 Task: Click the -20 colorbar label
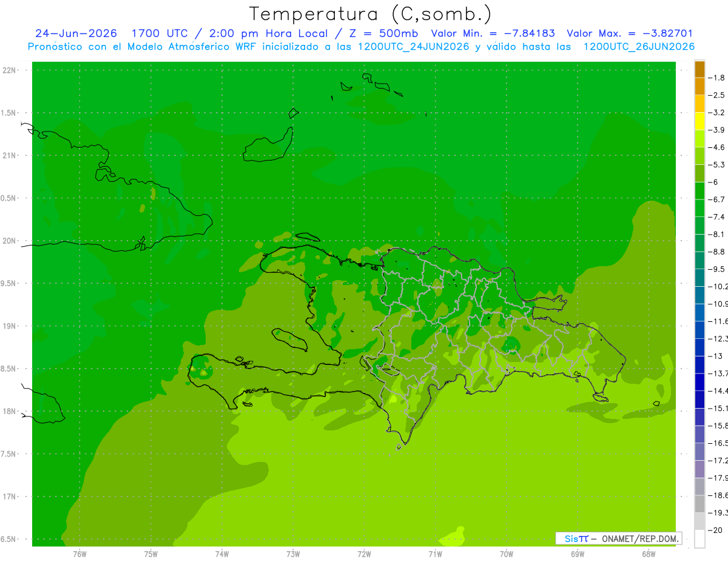715,530
